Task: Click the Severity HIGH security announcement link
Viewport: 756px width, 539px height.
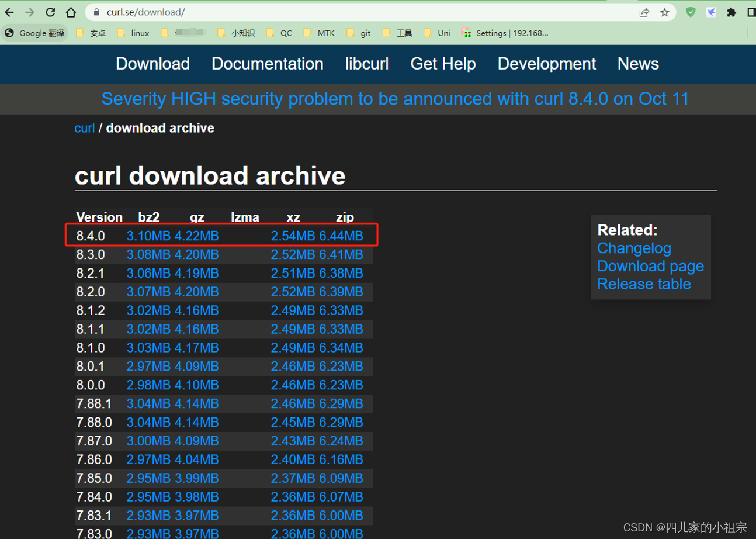Action: point(395,99)
